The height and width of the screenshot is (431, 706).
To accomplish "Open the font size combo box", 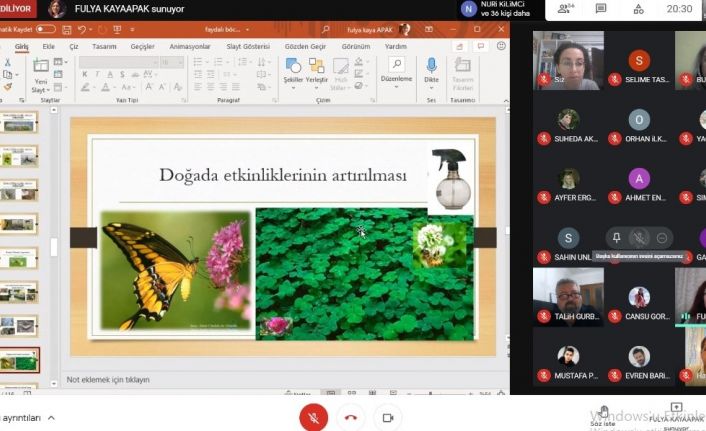I will pos(172,62).
